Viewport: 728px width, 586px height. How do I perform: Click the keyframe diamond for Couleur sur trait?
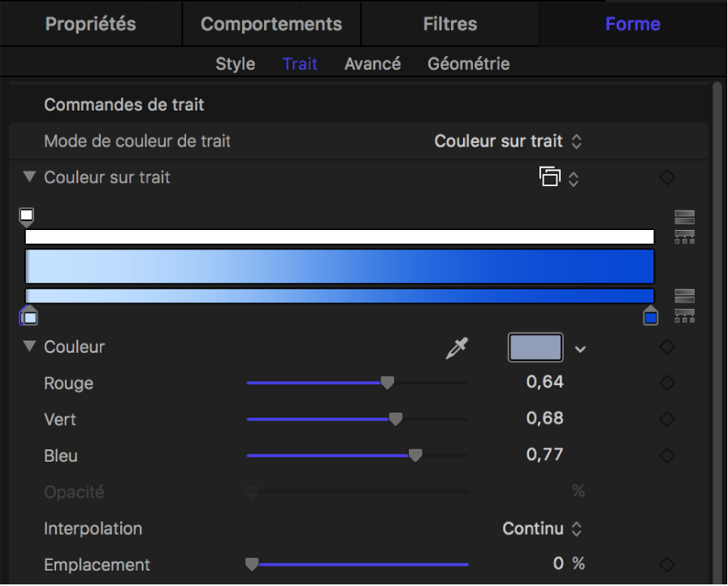pyautogui.click(x=666, y=176)
